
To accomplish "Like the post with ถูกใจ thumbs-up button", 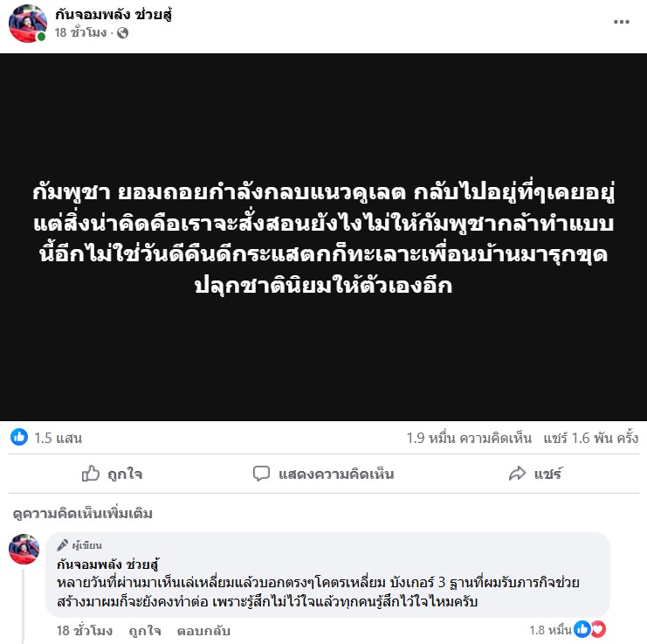I will tap(112, 474).
